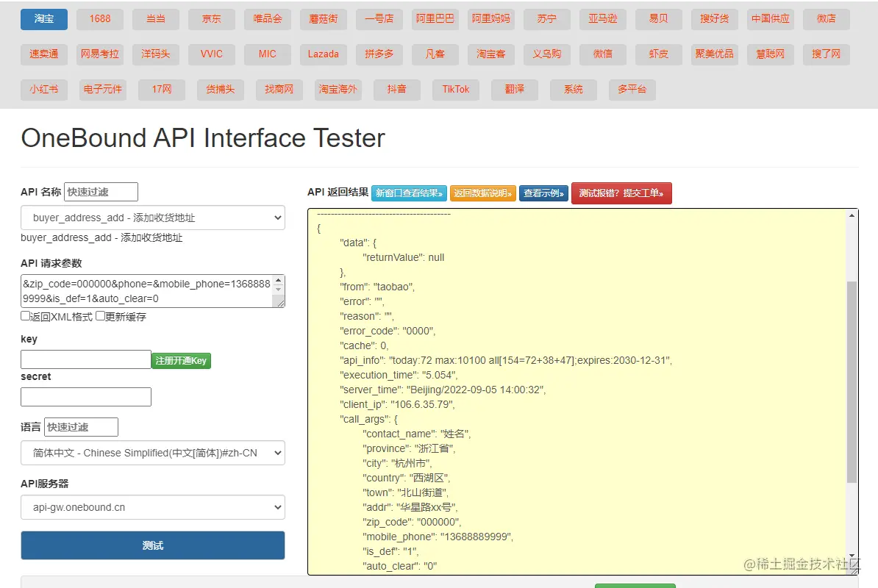Open the api-gw.onebound.cn server dropdown
This screenshot has height=588, width=878.
(153, 507)
